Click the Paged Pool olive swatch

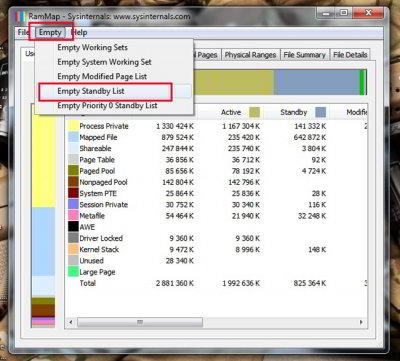[x=73, y=171]
